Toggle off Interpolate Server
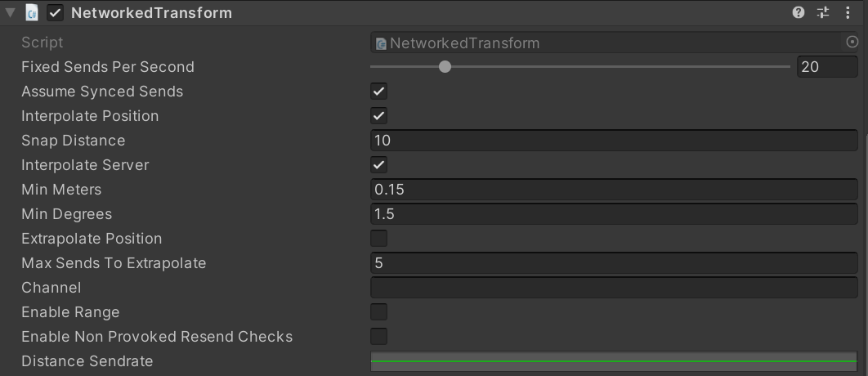 tap(378, 165)
